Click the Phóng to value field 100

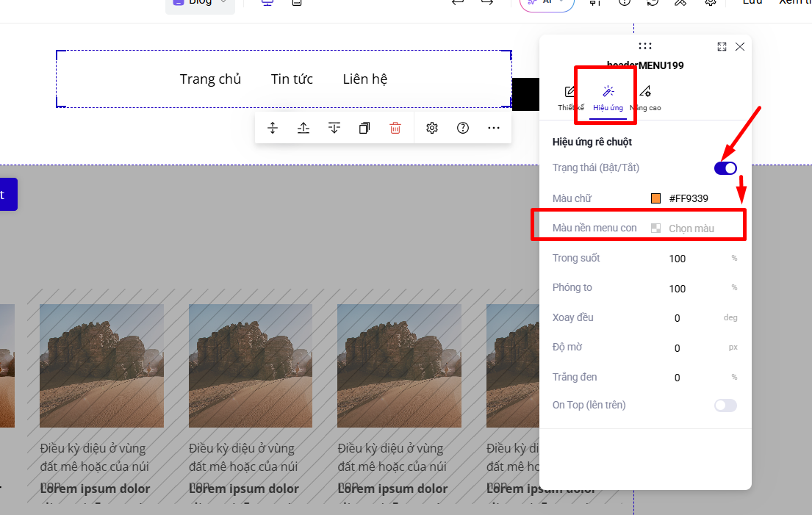678,288
